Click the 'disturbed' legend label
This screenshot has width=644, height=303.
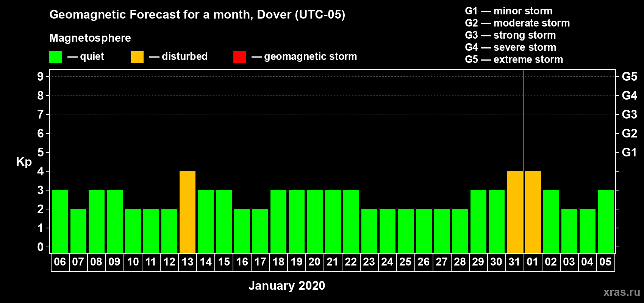[184, 56]
